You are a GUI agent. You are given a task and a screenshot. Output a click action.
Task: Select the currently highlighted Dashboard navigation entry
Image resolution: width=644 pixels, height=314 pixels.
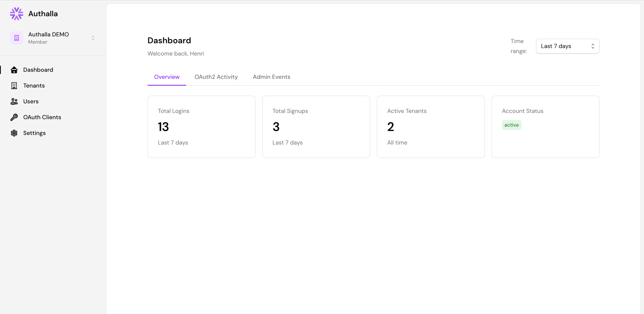[38, 70]
